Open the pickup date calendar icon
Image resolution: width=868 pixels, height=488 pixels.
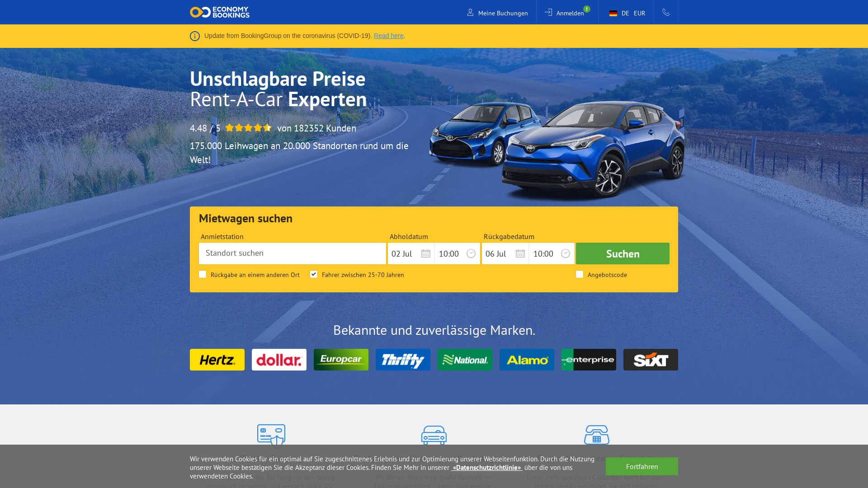(x=426, y=253)
